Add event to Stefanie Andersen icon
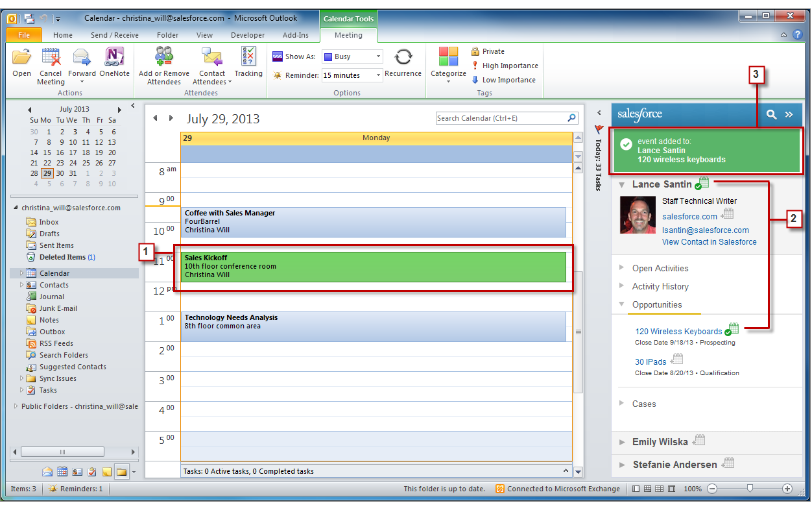The width and height of the screenshot is (812, 514). pos(728,463)
